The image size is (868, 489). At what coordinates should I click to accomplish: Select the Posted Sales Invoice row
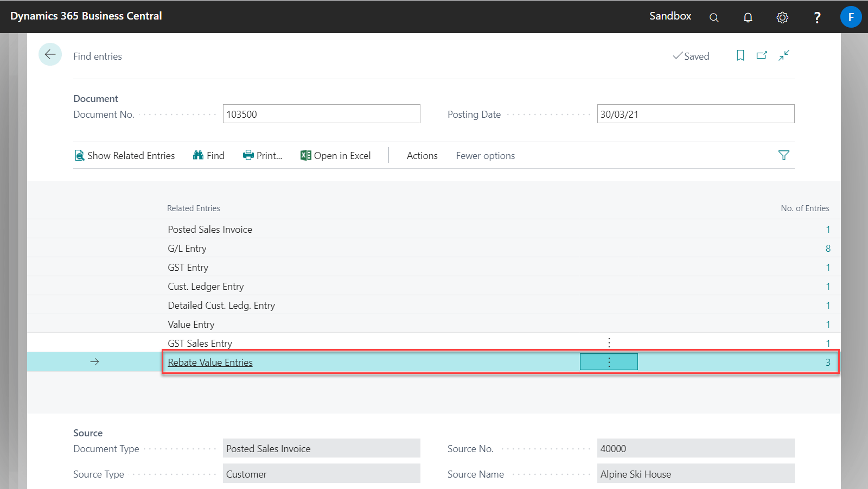tap(434, 229)
